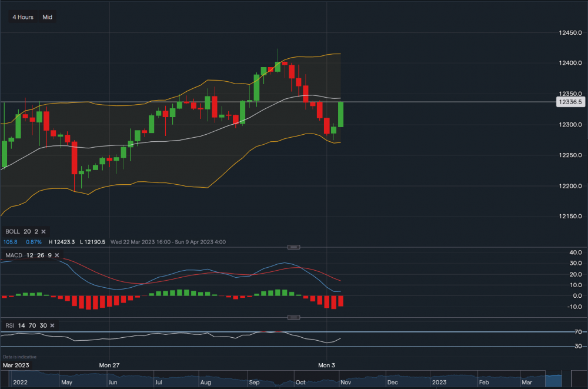
Task: Open the 4 Hours timeframe selector
Action: pyautogui.click(x=22, y=17)
